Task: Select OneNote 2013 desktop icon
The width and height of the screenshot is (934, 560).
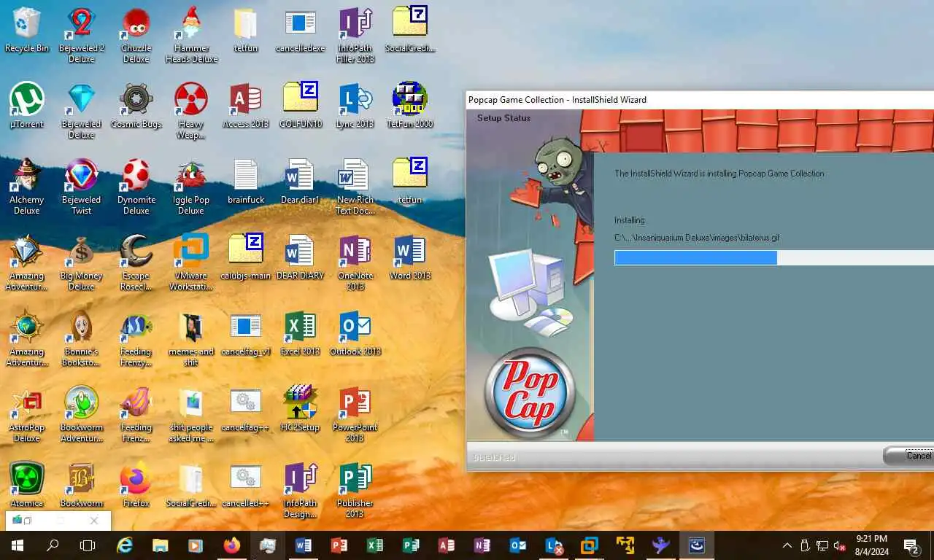Action: pyautogui.click(x=355, y=262)
